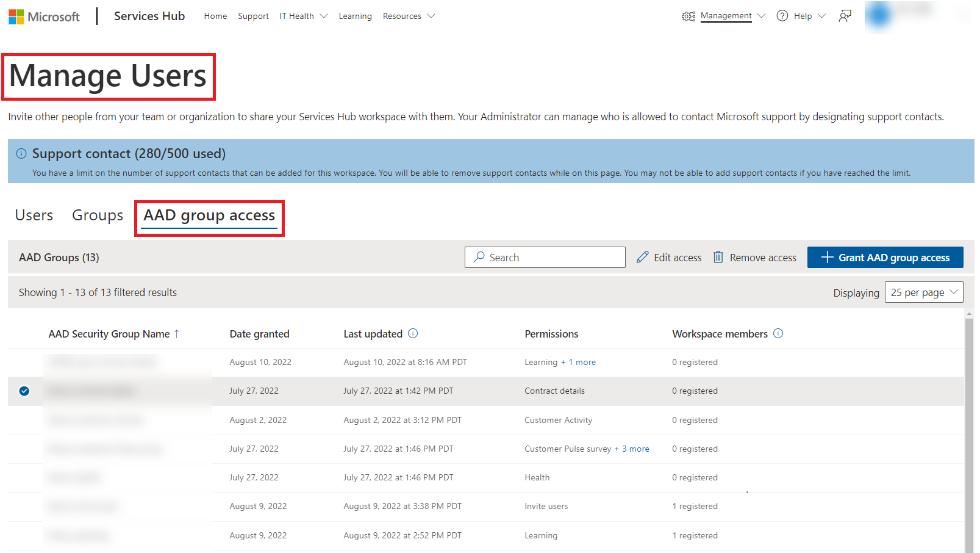Screen dimensions: 980x553
Task: Click the Services Hub title link
Action: point(149,16)
